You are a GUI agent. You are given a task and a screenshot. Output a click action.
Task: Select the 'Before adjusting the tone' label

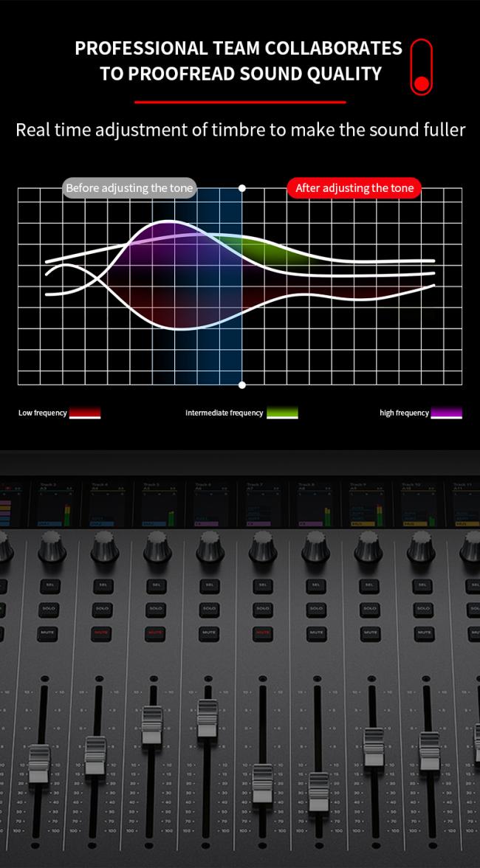tap(129, 188)
